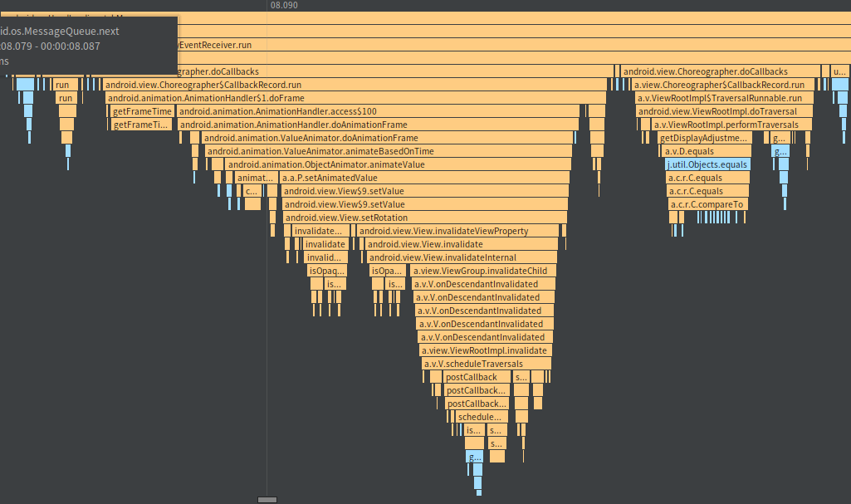Click the a.c.r.C.compareTo block
851x504 pixels.
click(x=708, y=204)
